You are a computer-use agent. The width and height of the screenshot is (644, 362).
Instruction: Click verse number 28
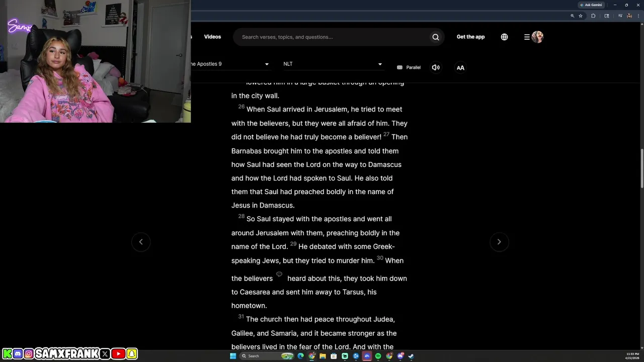242,216
